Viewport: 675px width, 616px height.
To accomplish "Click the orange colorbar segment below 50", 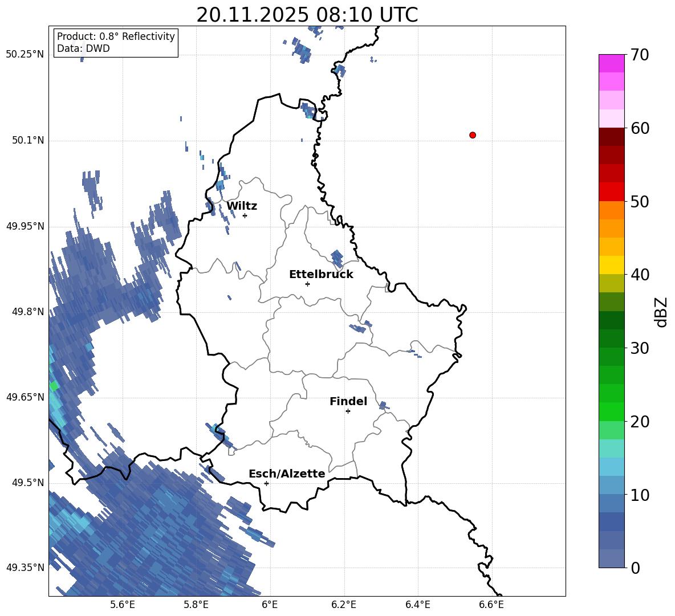I will click(x=611, y=210).
